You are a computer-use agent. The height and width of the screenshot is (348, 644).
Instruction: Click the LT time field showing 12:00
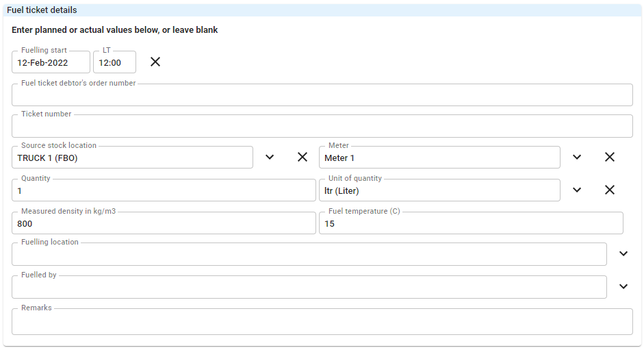point(114,62)
